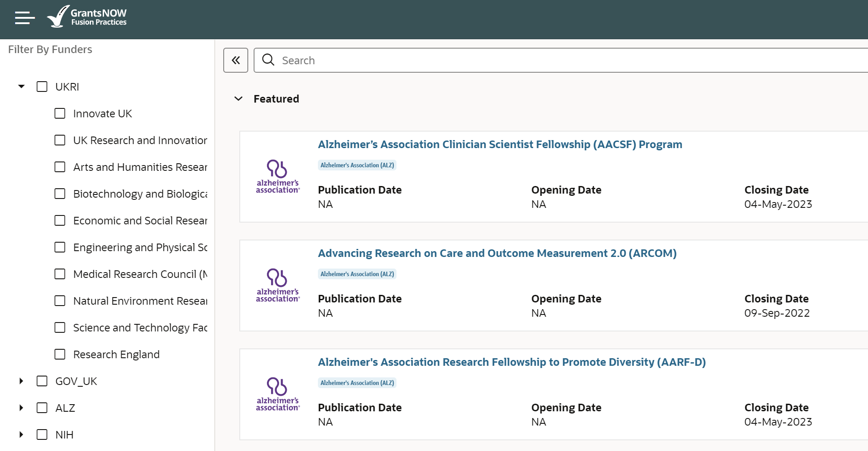Toggle Economic and Social Research checkbox
The image size is (868, 451).
click(x=60, y=220)
